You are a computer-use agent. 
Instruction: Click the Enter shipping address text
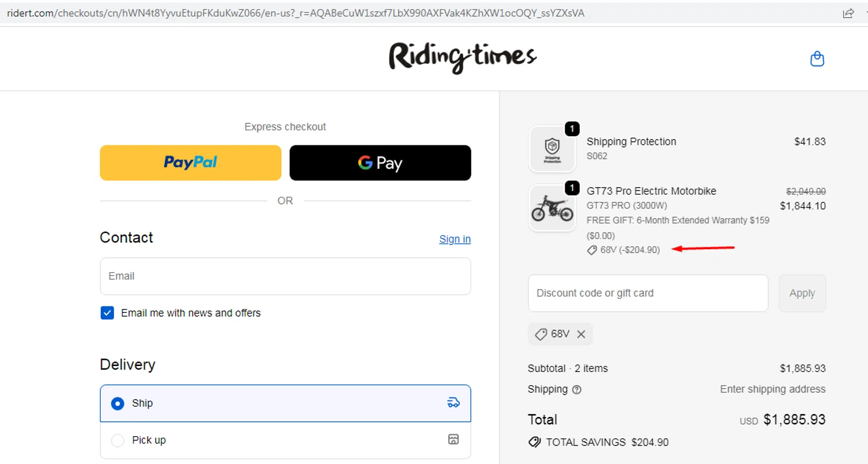(773, 389)
